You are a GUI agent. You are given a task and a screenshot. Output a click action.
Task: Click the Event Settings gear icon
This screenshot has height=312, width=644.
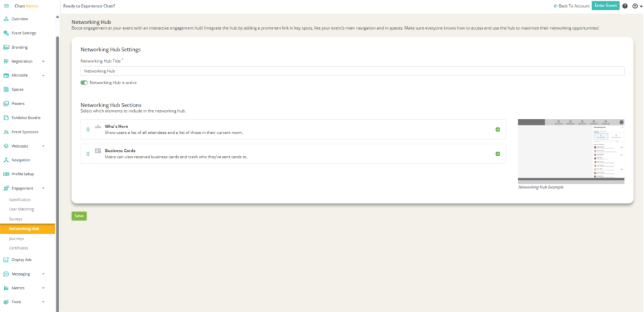pos(6,33)
